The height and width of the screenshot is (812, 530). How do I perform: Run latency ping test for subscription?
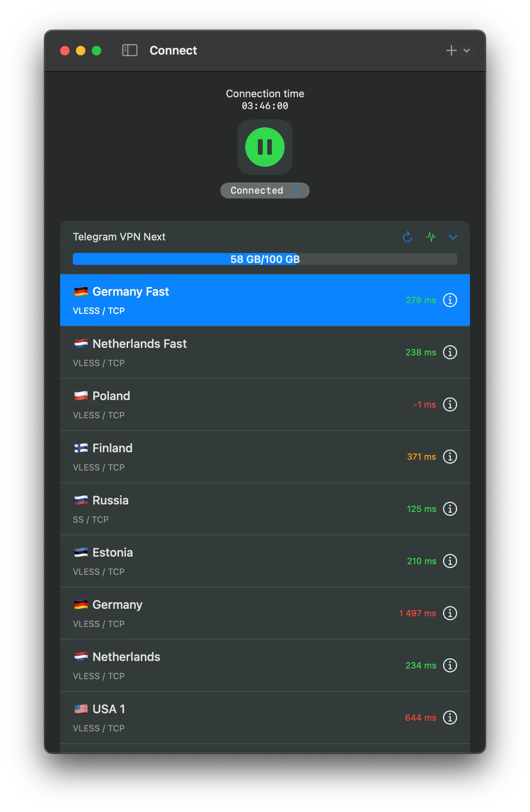coord(431,237)
